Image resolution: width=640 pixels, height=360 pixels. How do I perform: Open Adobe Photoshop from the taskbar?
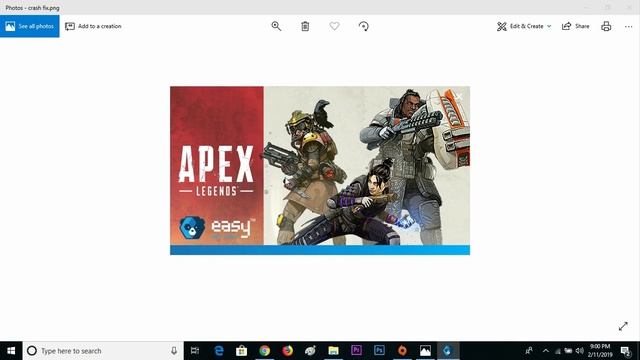379,351
